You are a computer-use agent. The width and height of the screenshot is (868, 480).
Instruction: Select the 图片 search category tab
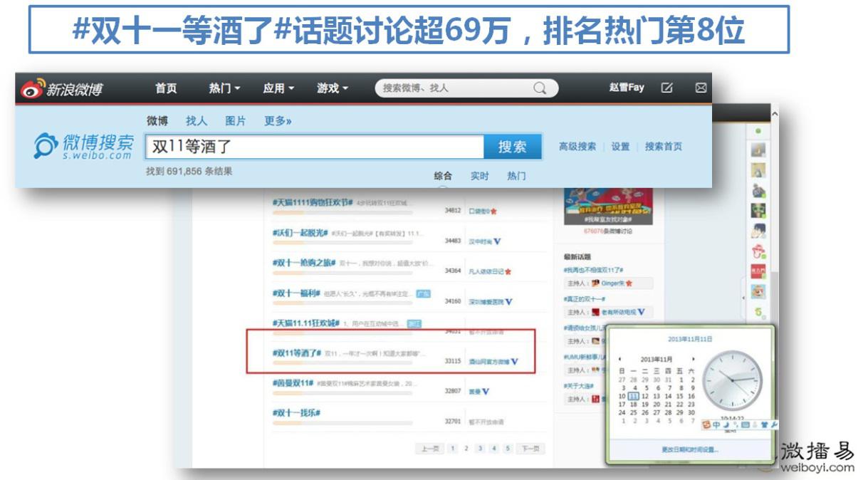pyautogui.click(x=236, y=121)
